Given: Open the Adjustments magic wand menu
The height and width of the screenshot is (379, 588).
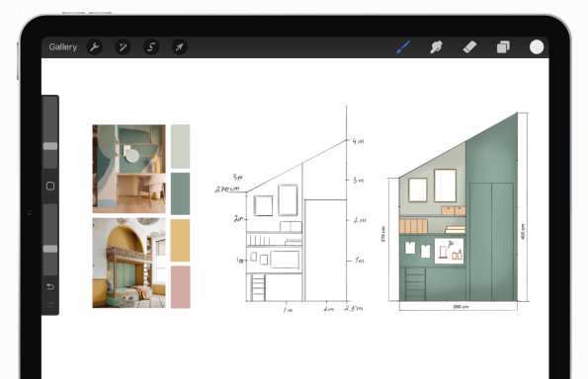Looking at the screenshot, I should tap(123, 47).
